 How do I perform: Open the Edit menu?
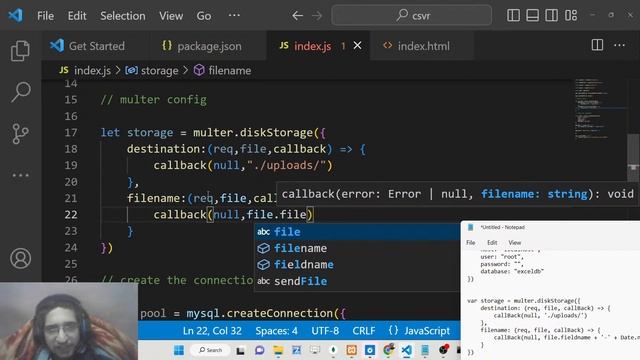tap(77, 16)
